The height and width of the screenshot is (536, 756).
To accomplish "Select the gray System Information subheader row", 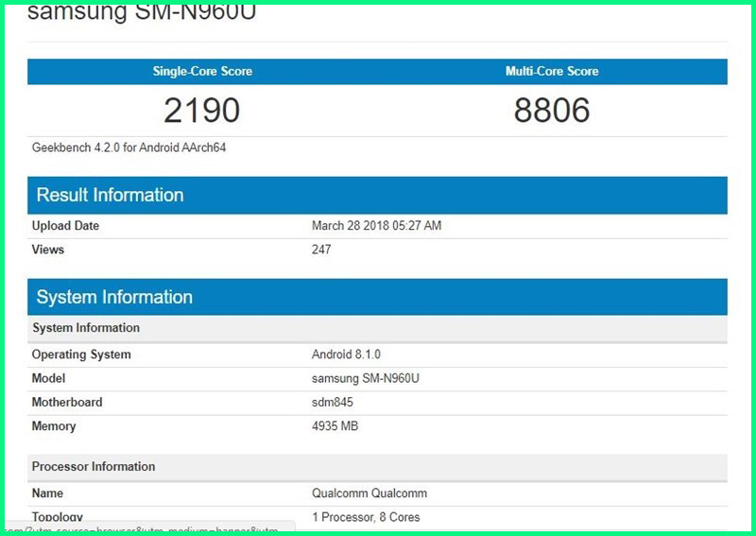I will (x=377, y=328).
